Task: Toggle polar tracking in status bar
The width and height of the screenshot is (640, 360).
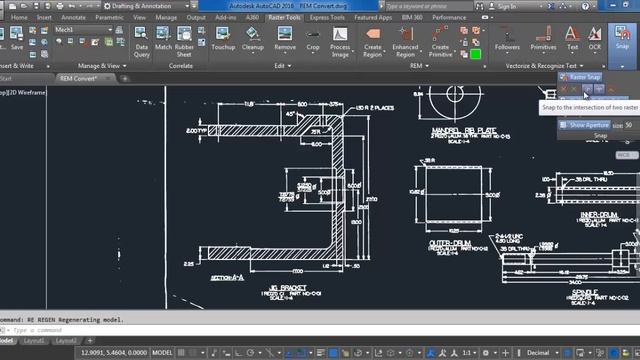Action: tap(251, 353)
